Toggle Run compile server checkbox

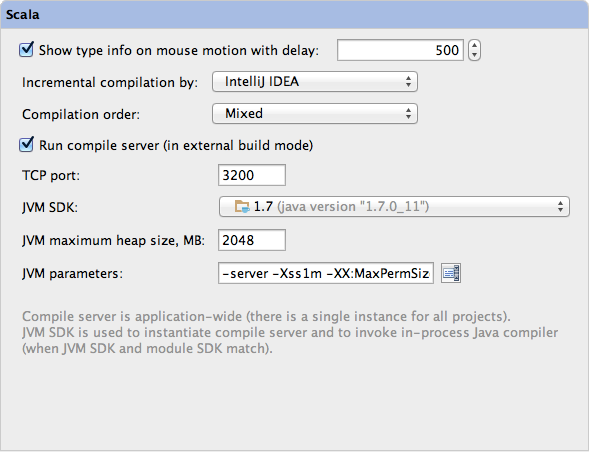pos(26,145)
